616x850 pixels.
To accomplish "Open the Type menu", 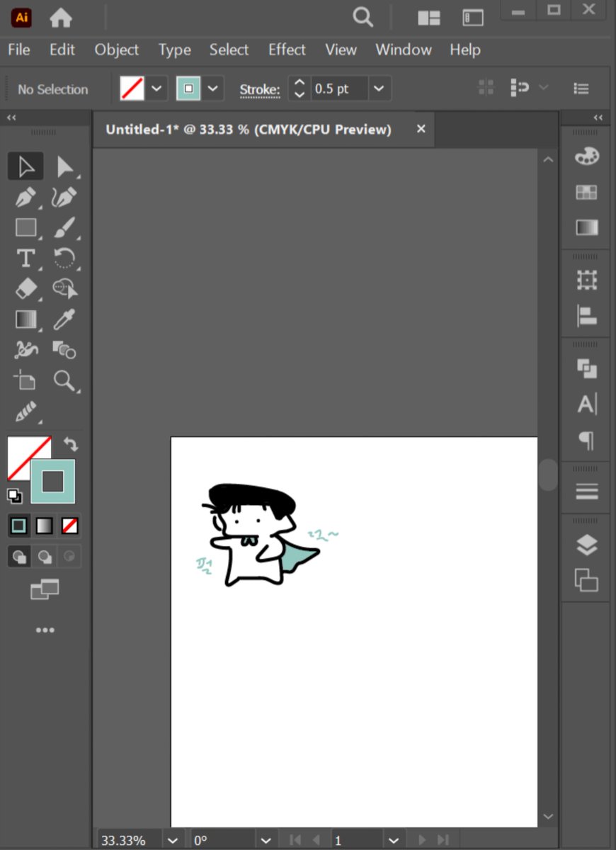I will click(174, 50).
